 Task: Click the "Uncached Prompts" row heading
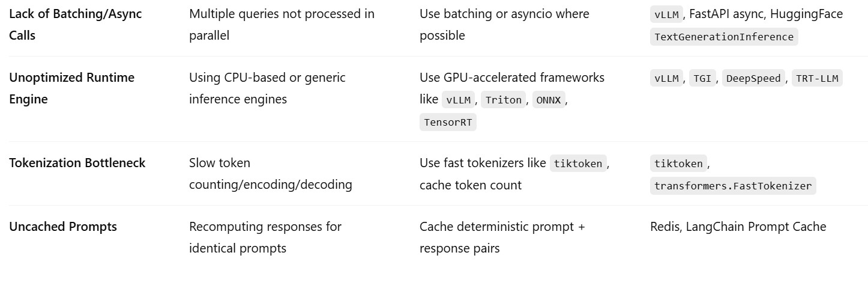(63, 227)
